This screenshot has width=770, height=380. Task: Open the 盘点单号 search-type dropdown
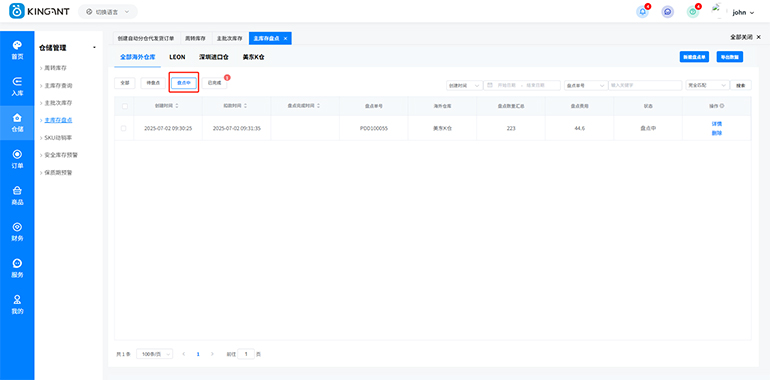click(x=586, y=85)
